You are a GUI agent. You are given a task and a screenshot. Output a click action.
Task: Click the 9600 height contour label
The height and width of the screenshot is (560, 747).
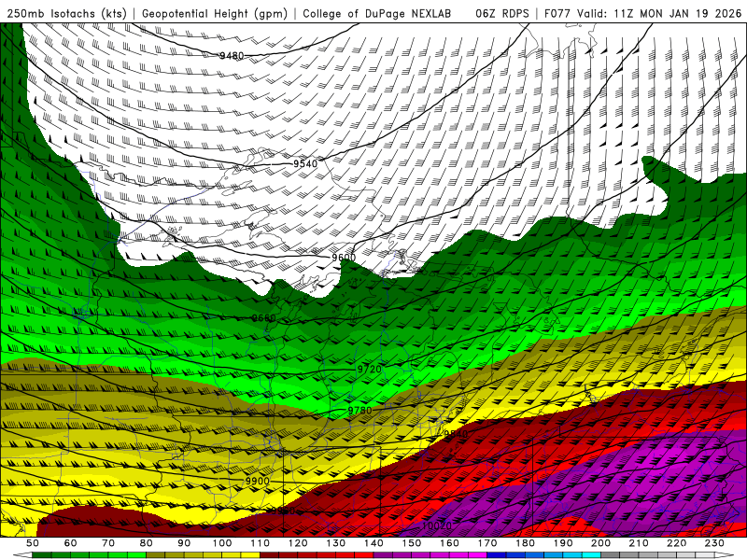click(x=344, y=258)
